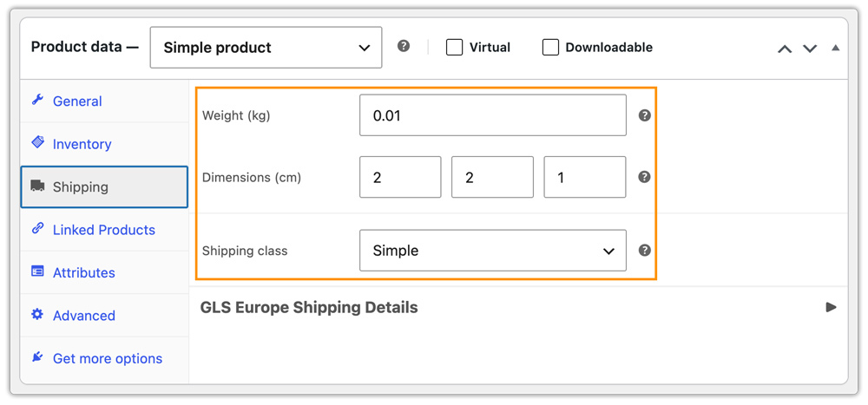Click help icon beside Dimensions fields

(x=644, y=177)
